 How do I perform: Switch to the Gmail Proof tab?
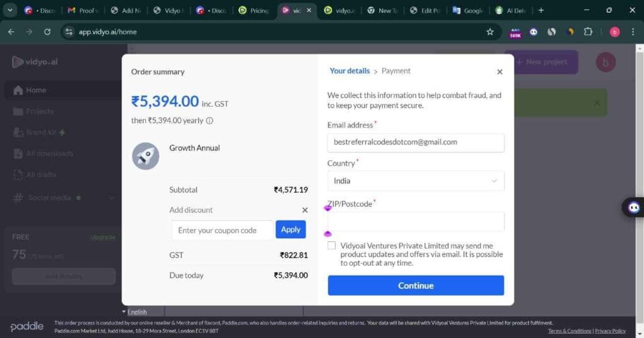84,10
